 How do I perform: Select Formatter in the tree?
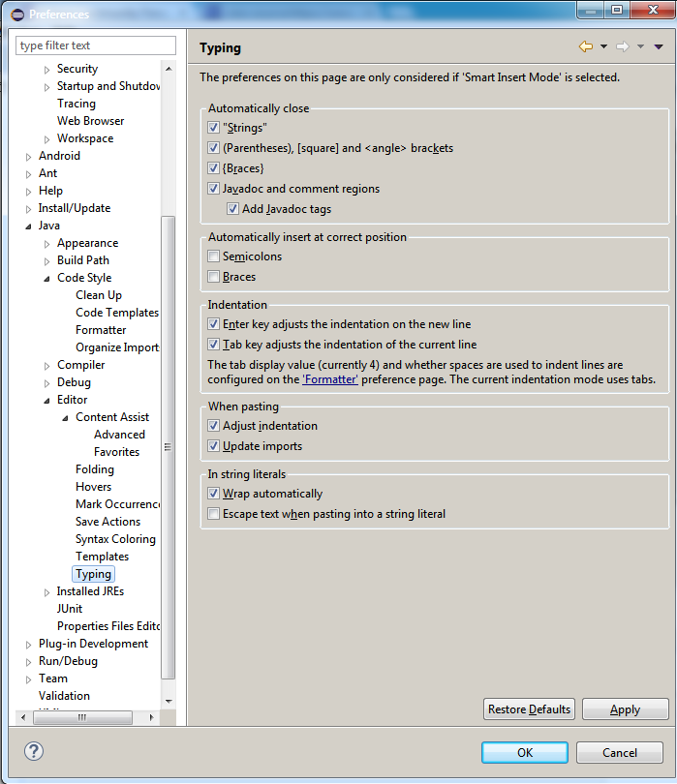101,330
